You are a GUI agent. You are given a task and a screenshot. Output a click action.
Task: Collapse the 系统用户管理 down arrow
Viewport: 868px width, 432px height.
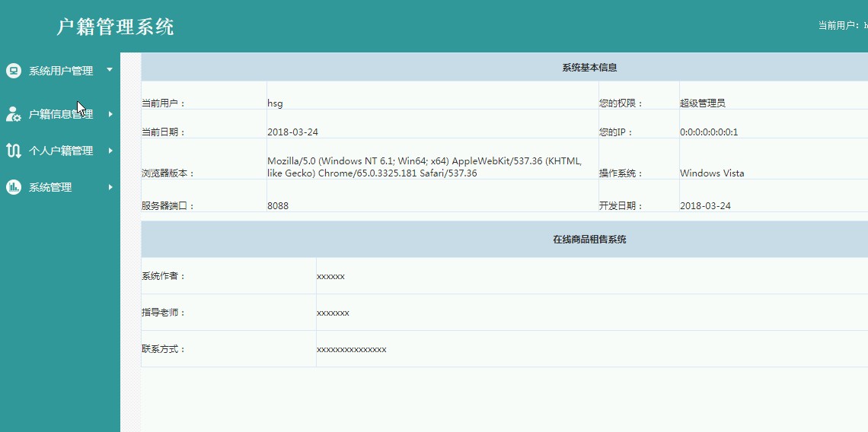tap(110, 70)
